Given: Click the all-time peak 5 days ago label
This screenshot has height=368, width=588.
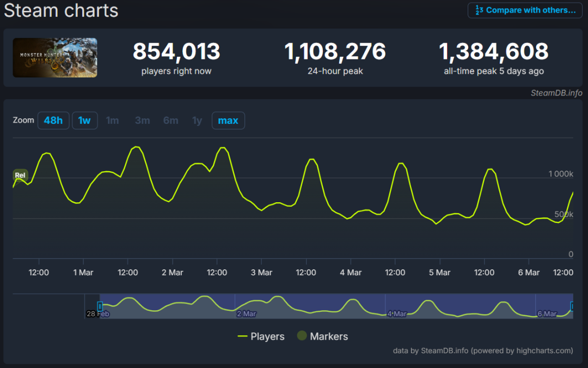Looking at the screenshot, I should 494,71.
